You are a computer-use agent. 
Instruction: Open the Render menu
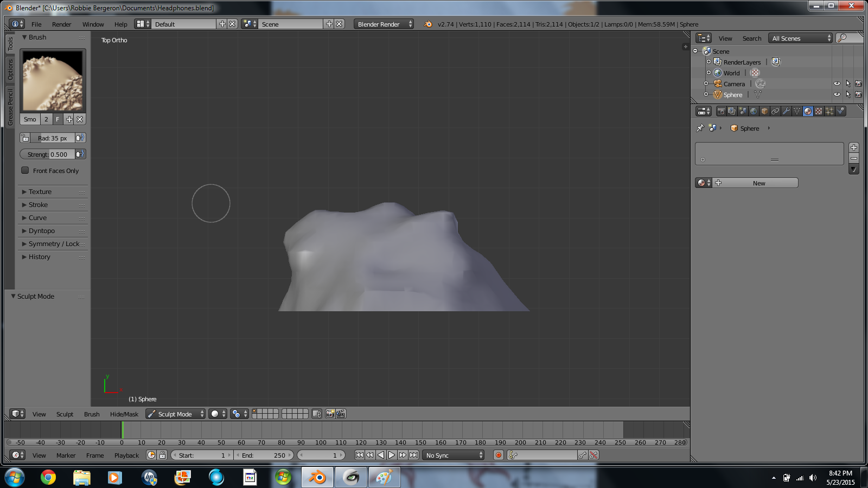point(62,24)
